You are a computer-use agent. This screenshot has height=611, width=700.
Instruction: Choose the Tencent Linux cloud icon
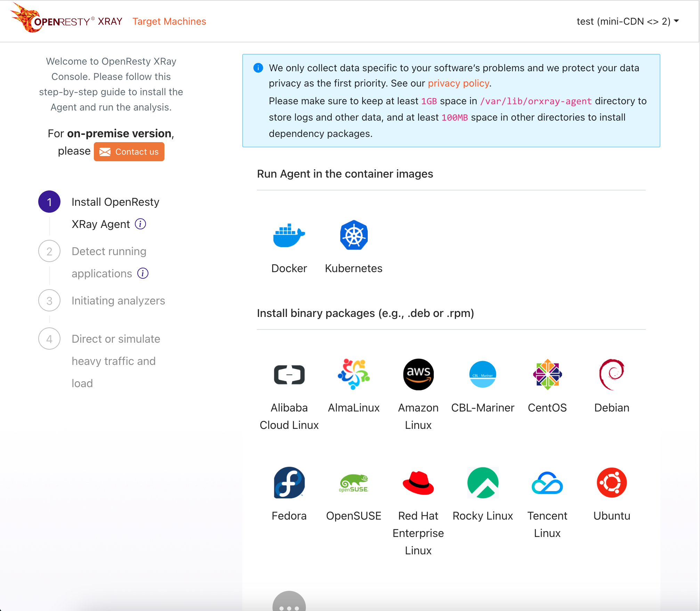coord(547,483)
